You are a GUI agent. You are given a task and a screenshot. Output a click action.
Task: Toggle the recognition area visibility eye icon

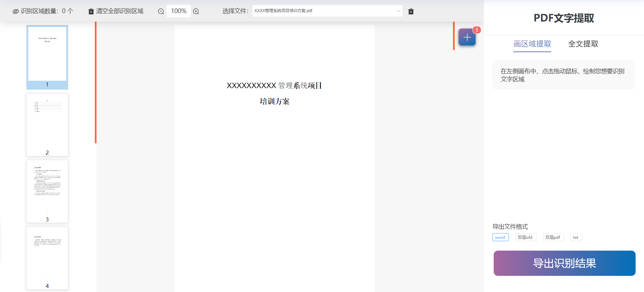15,11
